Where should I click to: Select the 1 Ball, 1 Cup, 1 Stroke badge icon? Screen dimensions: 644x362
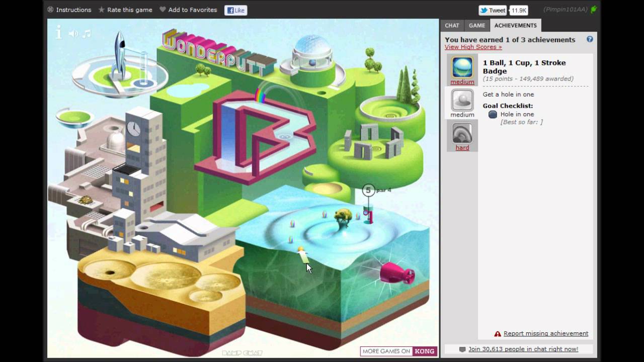pos(462,67)
